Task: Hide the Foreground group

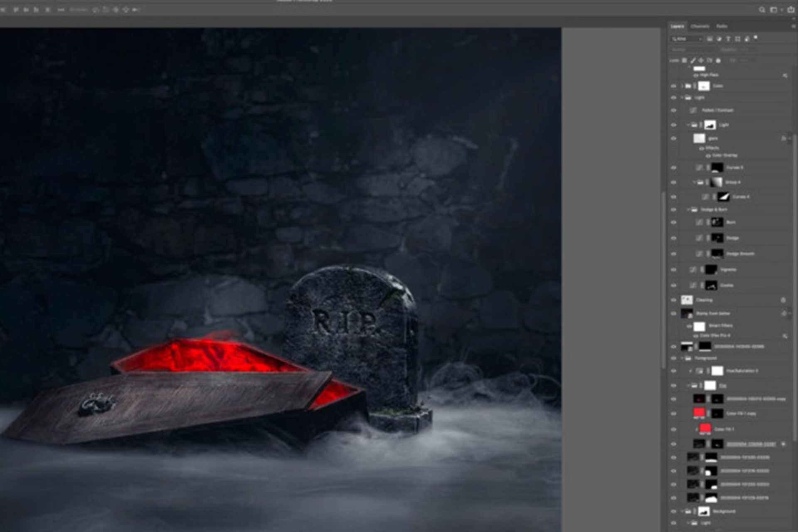Action: coord(674,358)
